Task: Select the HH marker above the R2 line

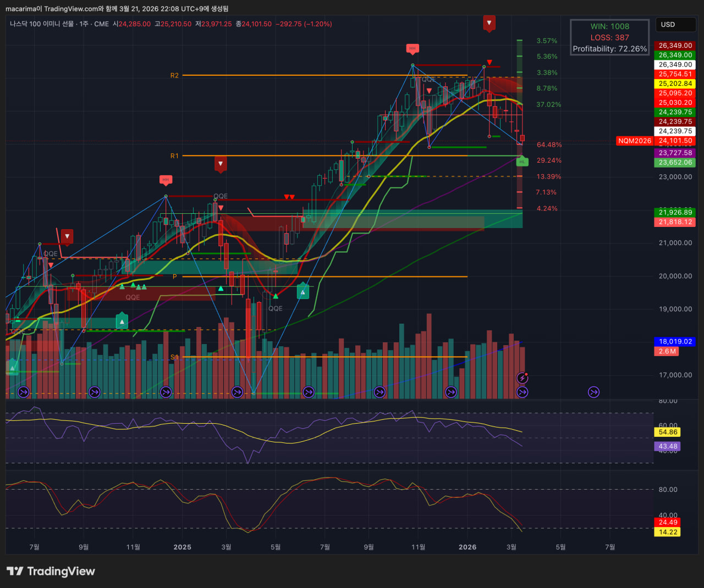Action: 413,48
